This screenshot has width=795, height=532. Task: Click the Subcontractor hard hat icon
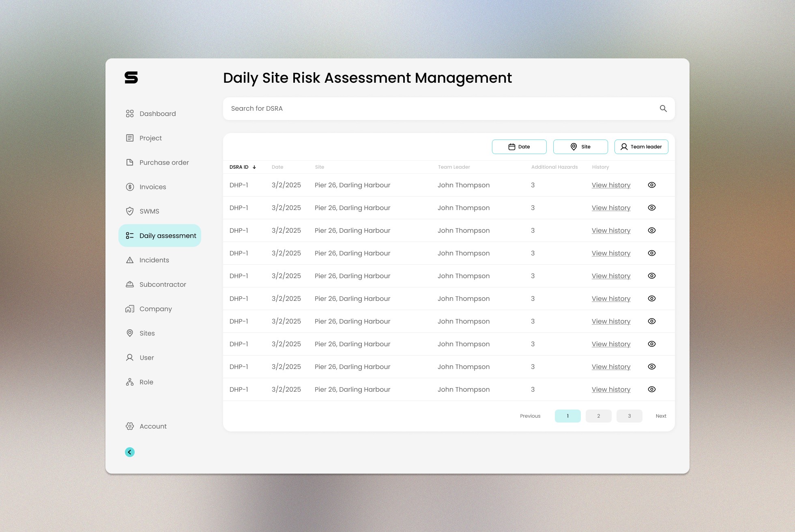coord(130,285)
